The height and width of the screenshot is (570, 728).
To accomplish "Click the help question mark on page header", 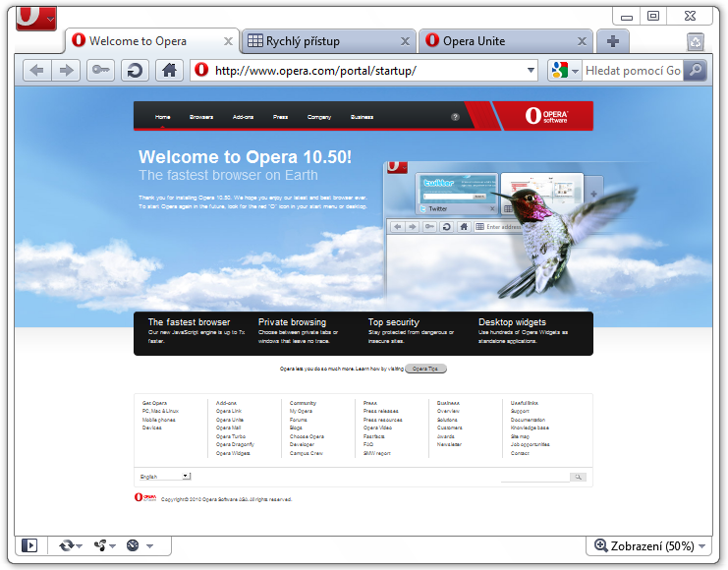I will coord(455,117).
